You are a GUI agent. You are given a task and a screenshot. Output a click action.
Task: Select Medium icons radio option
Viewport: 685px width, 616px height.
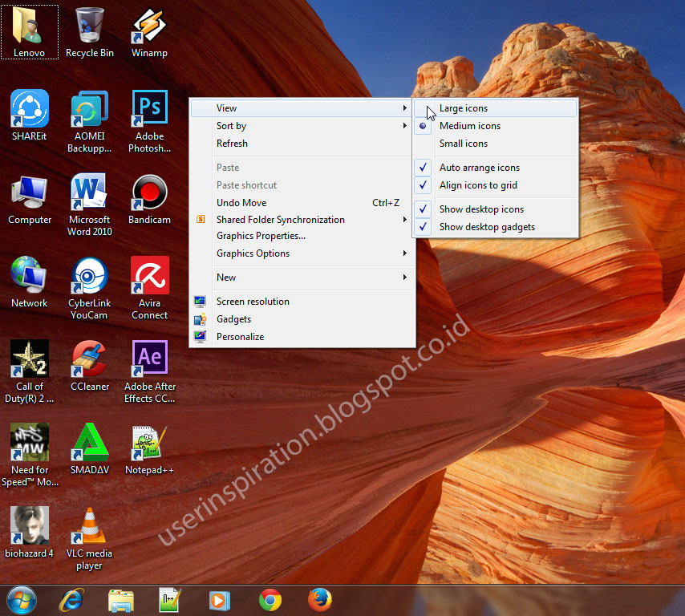pos(469,125)
